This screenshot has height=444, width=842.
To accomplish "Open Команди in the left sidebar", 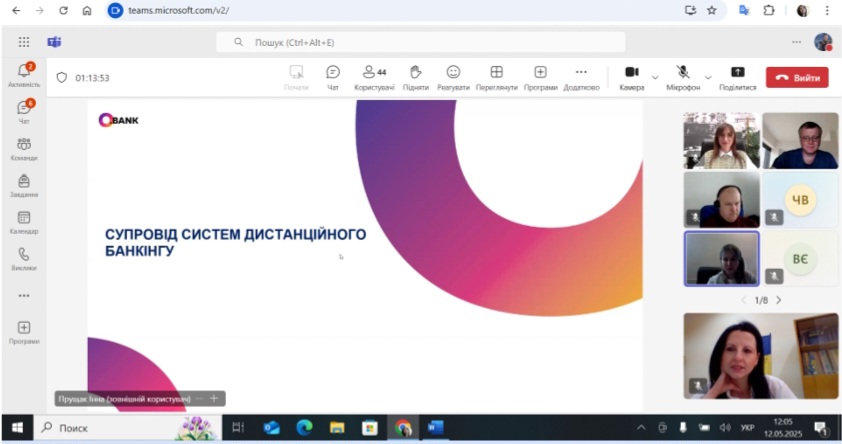I will 24,148.
